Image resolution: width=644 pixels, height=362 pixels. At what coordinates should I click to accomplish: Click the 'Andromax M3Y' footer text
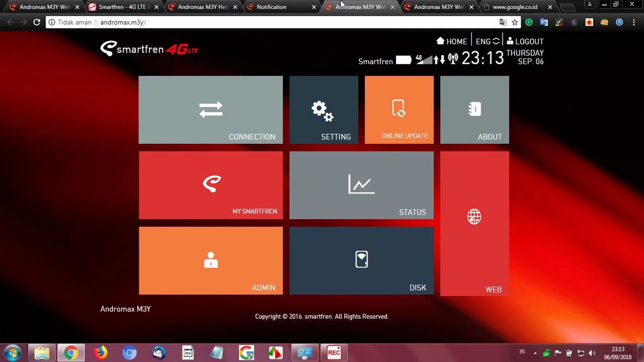(x=125, y=309)
